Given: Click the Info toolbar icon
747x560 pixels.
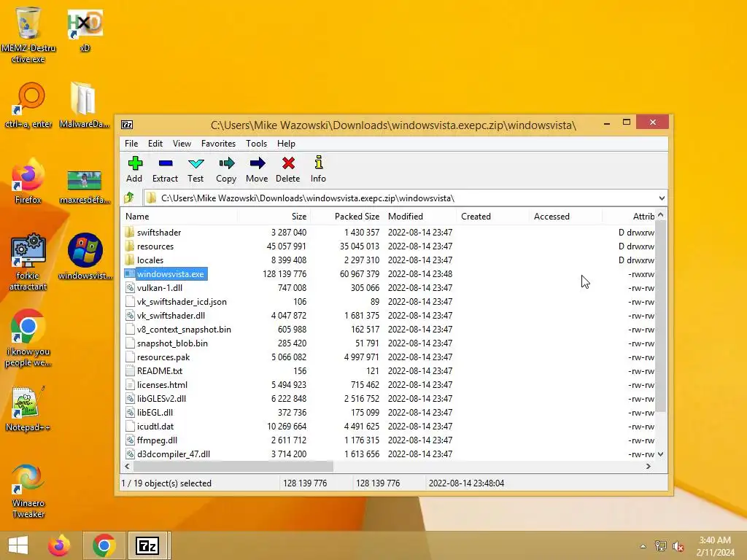Looking at the screenshot, I should click(x=318, y=163).
